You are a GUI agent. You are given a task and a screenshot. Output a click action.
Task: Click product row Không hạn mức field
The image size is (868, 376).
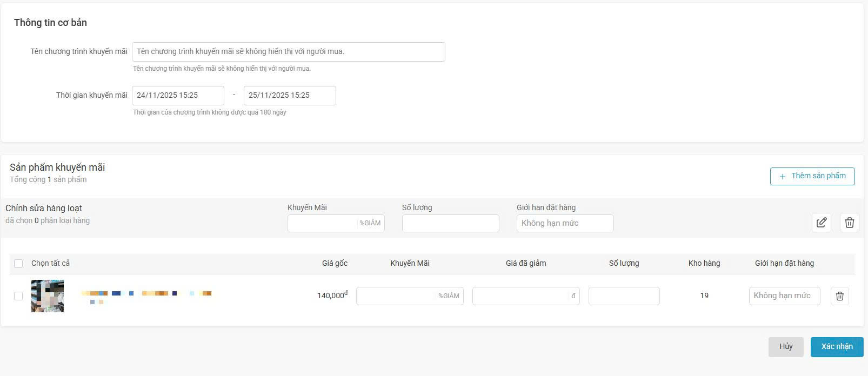click(x=784, y=296)
